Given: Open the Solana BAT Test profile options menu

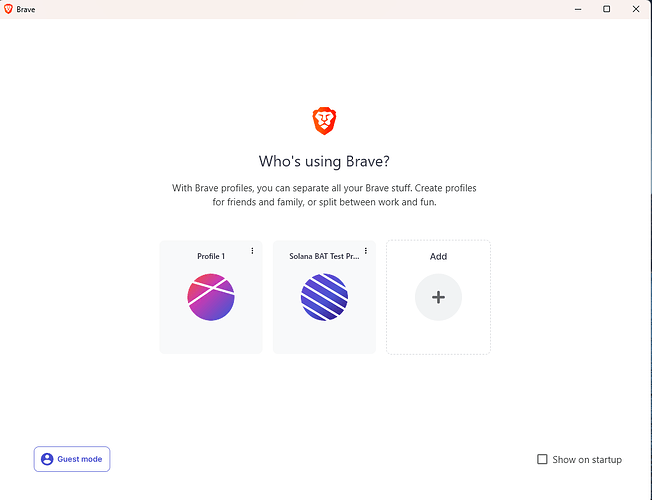Looking at the screenshot, I should 366,251.
